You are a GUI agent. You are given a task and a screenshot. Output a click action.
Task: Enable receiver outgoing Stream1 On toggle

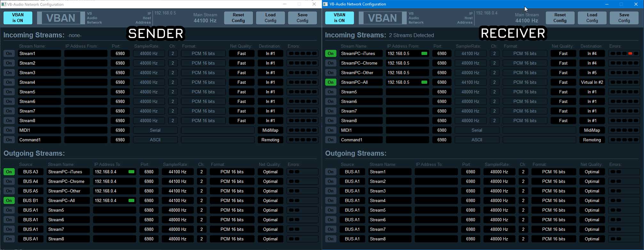pos(331,172)
